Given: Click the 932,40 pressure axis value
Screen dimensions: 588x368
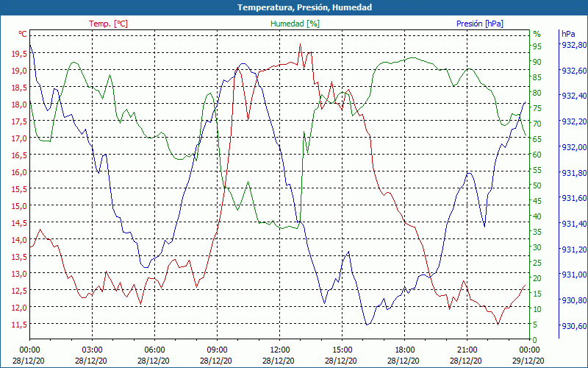Looking at the screenshot, I should click(x=574, y=96).
